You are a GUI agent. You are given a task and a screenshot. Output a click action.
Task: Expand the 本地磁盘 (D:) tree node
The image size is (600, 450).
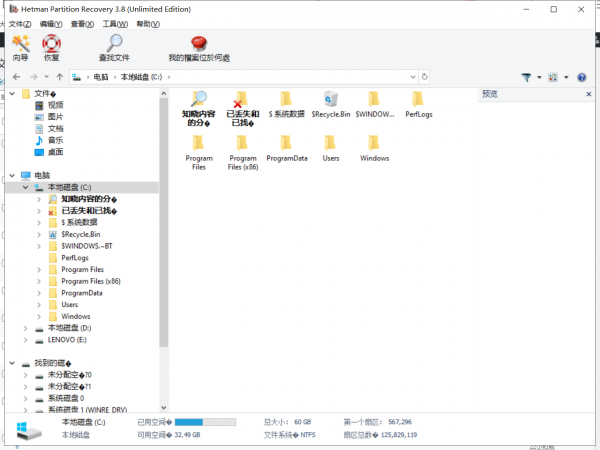pyautogui.click(x=25, y=328)
